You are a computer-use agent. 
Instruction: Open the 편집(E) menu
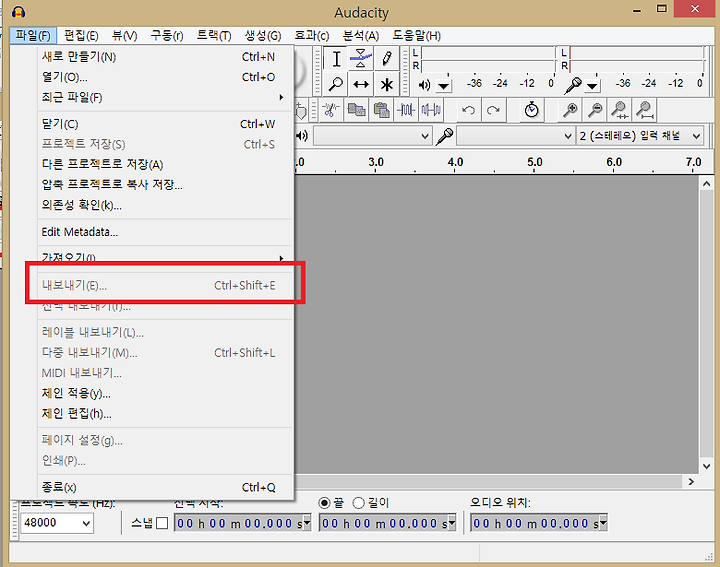pos(81,35)
